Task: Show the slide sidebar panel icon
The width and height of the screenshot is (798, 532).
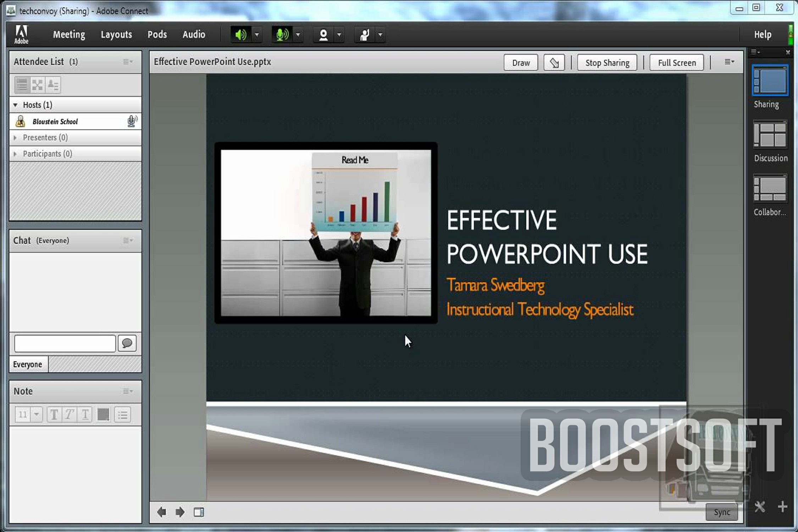Action: pyautogui.click(x=199, y=512)
